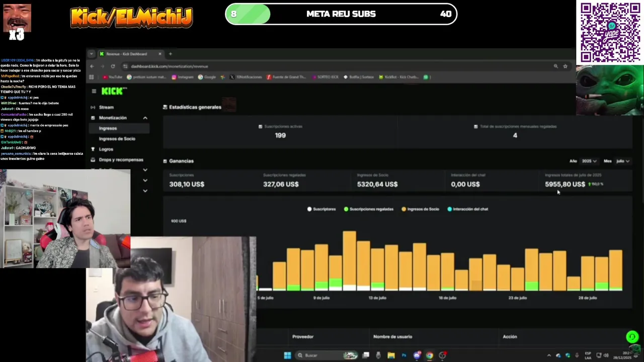The image size is (644, 362).
Task: Open the browser apps grid shortcut
Action: [91, 77]
